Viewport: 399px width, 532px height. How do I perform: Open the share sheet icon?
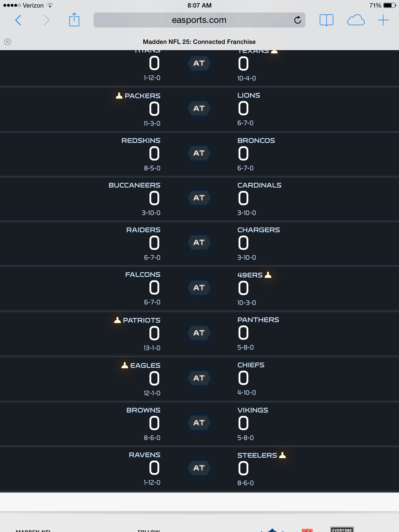point(74,20)
